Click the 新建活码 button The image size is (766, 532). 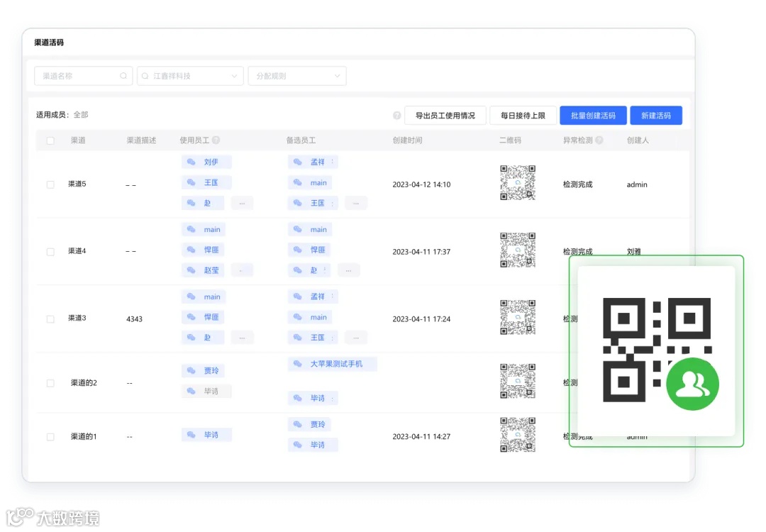click(x=656, y=116)
